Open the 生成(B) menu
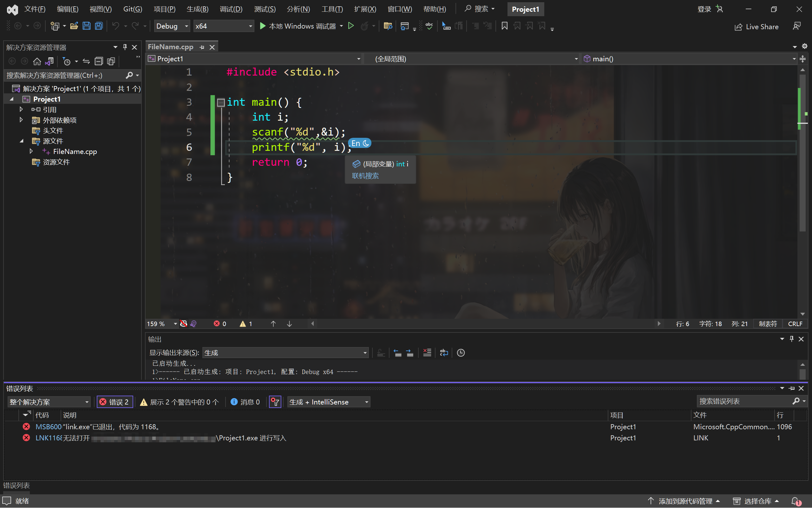812x508 pixels. coord(197,9)
